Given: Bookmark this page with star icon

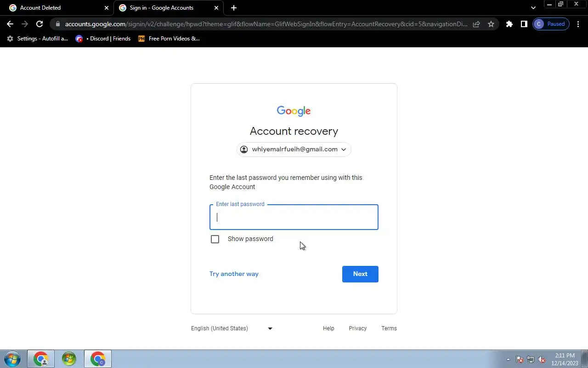Looking at the screenshot, I should pyautogui.click(x=491, y=24).
